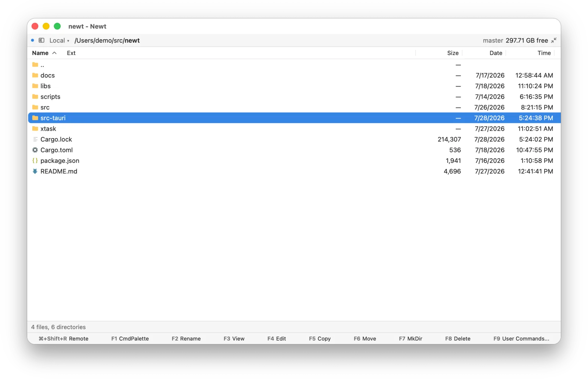Toggle the Name column sort arrow
The image size is (588, 380).
click(54, 53)
